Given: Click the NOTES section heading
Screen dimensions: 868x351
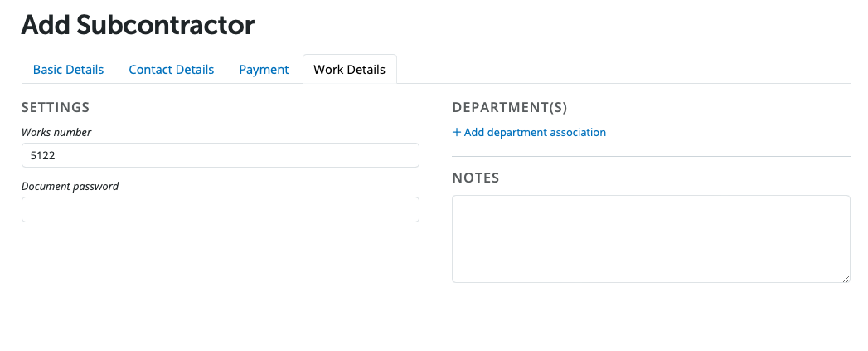Looking at the screenshot, I should click(475, 178).
